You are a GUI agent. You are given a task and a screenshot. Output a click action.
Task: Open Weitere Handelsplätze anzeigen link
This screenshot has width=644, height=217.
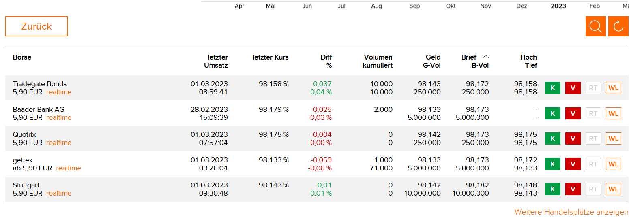pos(571,212)
